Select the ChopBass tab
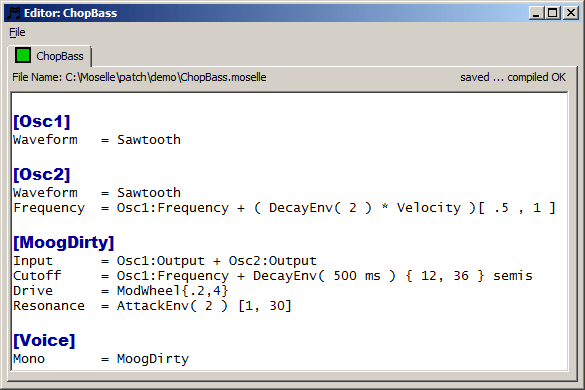 49,56
